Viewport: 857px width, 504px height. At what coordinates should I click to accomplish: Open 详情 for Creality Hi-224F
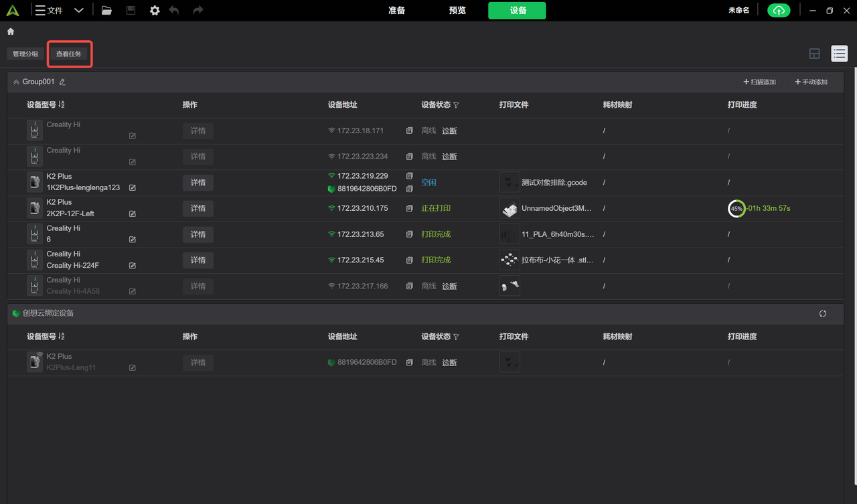pyautogui.click(x=198, y=260)
